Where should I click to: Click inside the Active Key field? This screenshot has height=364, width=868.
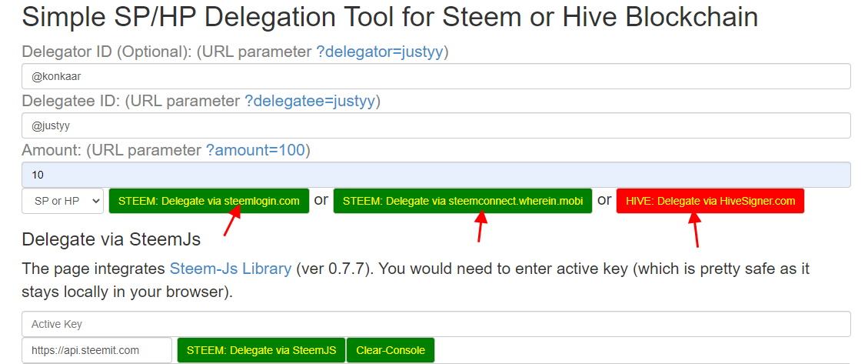(x=436, y=324)
